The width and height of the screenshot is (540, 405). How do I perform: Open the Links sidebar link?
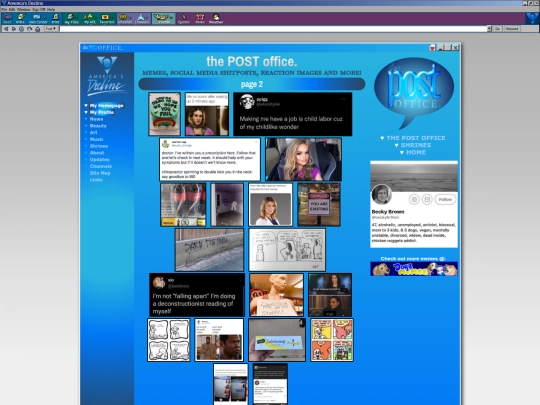pyautogui.click(x=96, y=180)
